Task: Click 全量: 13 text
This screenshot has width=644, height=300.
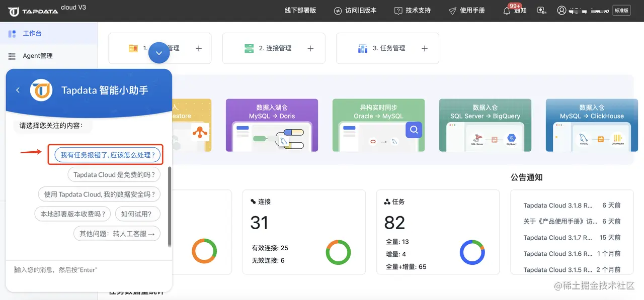Action: 397,242
